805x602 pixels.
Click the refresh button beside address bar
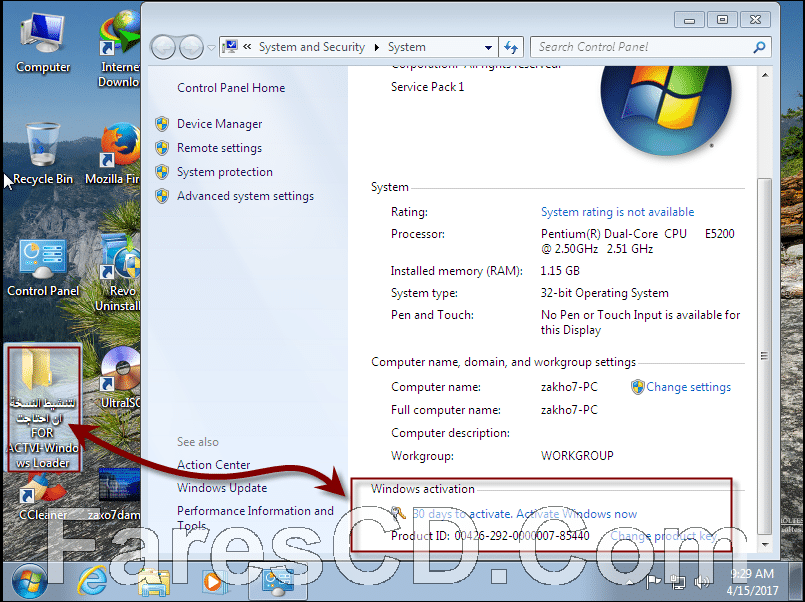tap(511, 47)
